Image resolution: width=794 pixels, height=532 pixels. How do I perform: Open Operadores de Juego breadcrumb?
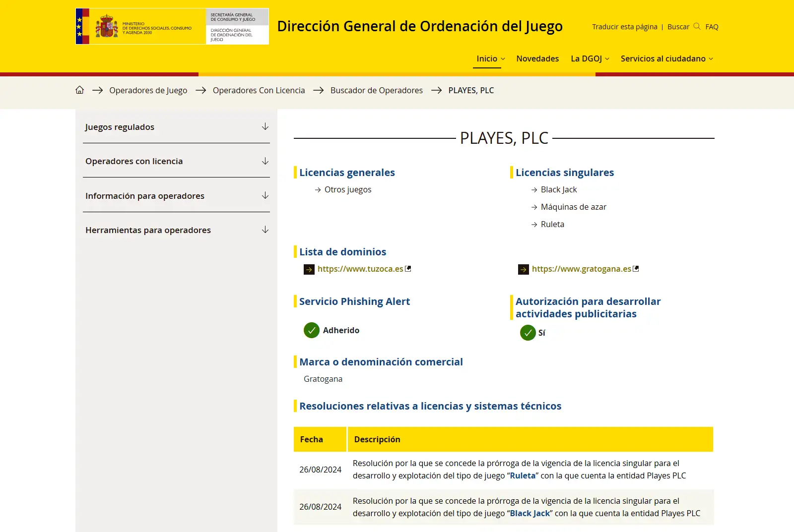pos(148,90)
